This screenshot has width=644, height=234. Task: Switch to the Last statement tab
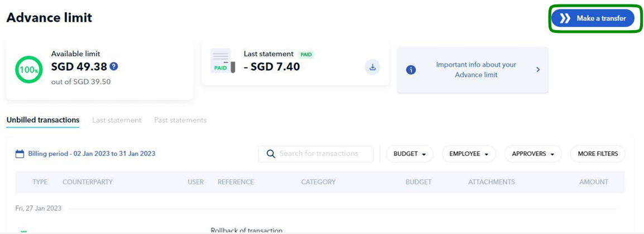pyautogui.click(x=117, y=120)
